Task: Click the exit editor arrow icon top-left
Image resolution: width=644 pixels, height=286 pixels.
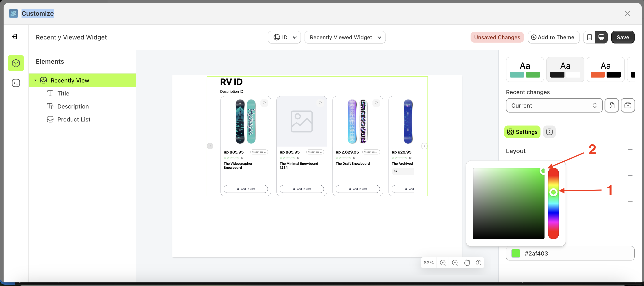Action: (15, 37)
